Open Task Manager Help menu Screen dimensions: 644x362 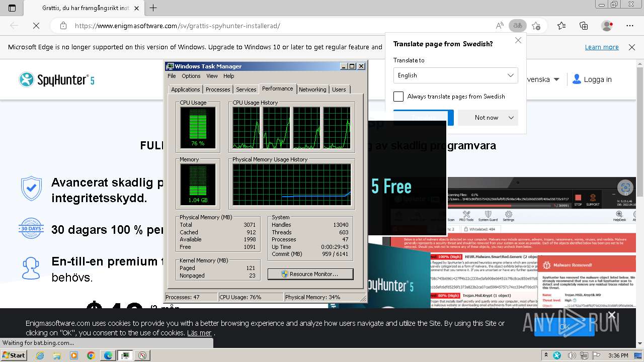(229, 76)
